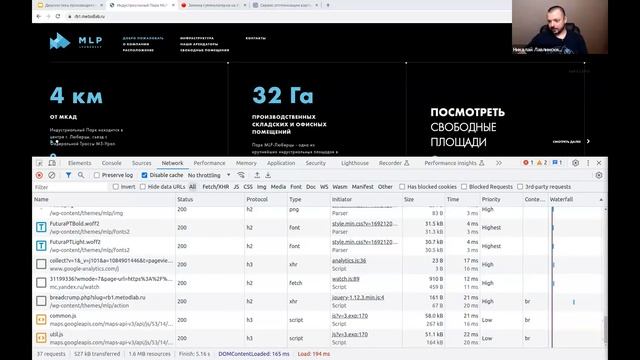Open the Lighthouse tab
The image size is (640, 360).
click(x=355, y=163)
